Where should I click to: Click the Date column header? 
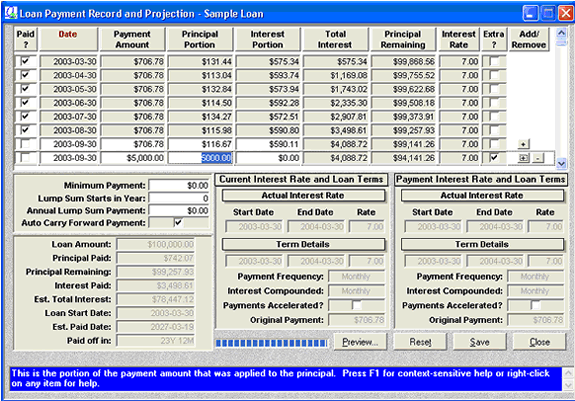point(68,39)
